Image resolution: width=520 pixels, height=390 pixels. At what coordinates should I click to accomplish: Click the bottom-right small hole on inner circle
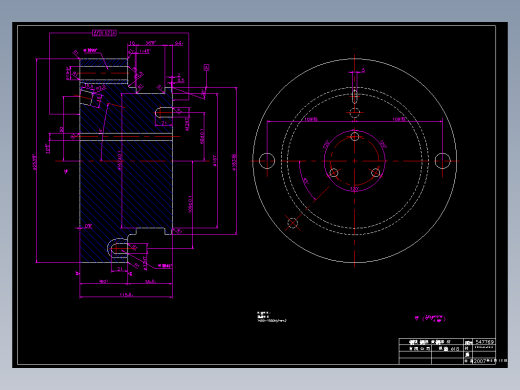click(x=375, y=173)
